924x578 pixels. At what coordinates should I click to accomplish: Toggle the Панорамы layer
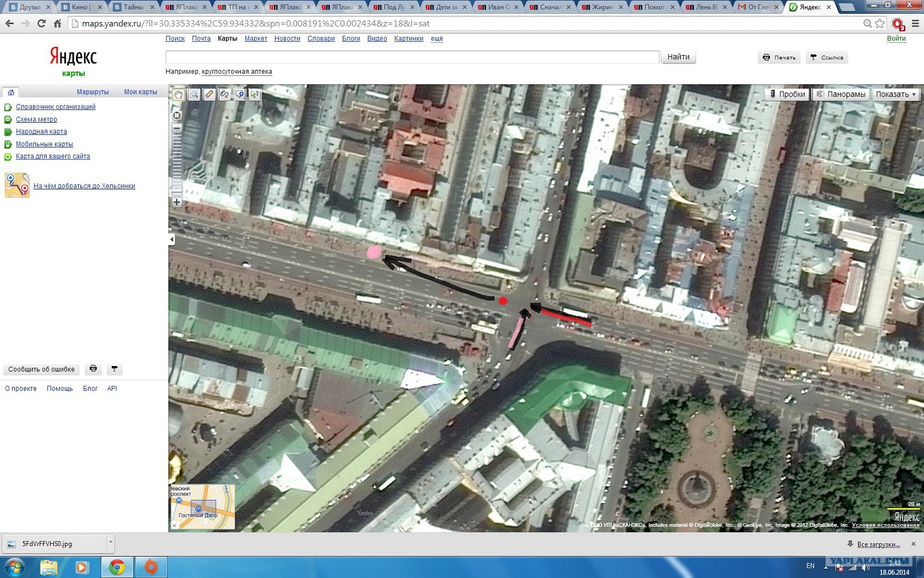841,94
